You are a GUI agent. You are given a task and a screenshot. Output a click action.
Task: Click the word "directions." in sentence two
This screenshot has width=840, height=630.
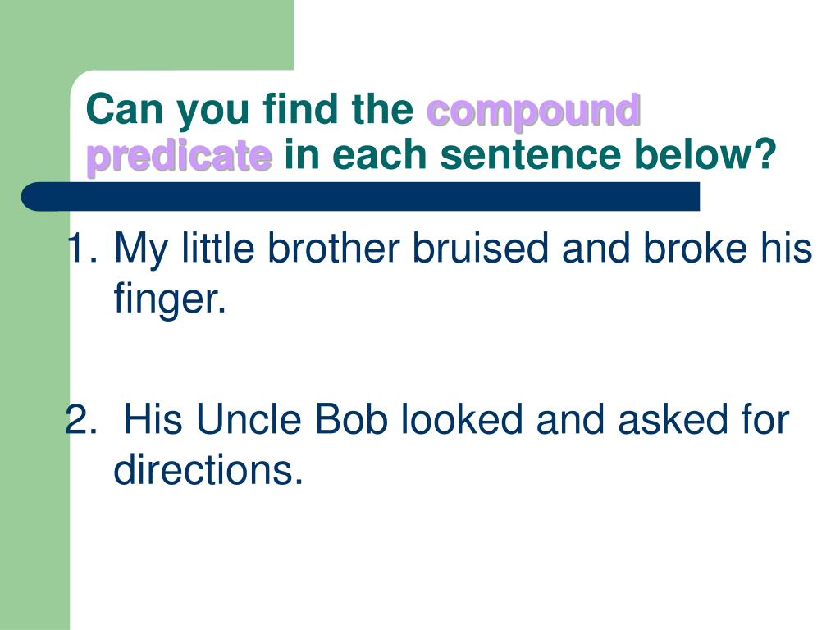(x=208, y=469)
